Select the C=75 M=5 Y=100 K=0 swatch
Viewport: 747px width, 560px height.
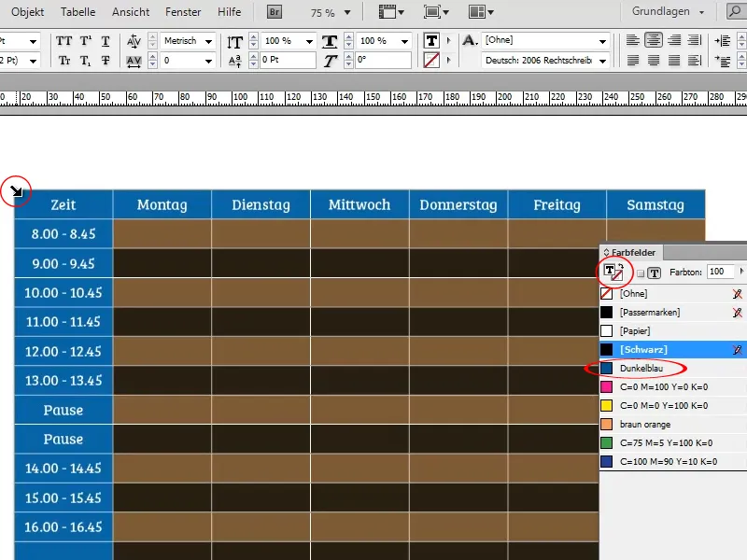pos(672,442)
